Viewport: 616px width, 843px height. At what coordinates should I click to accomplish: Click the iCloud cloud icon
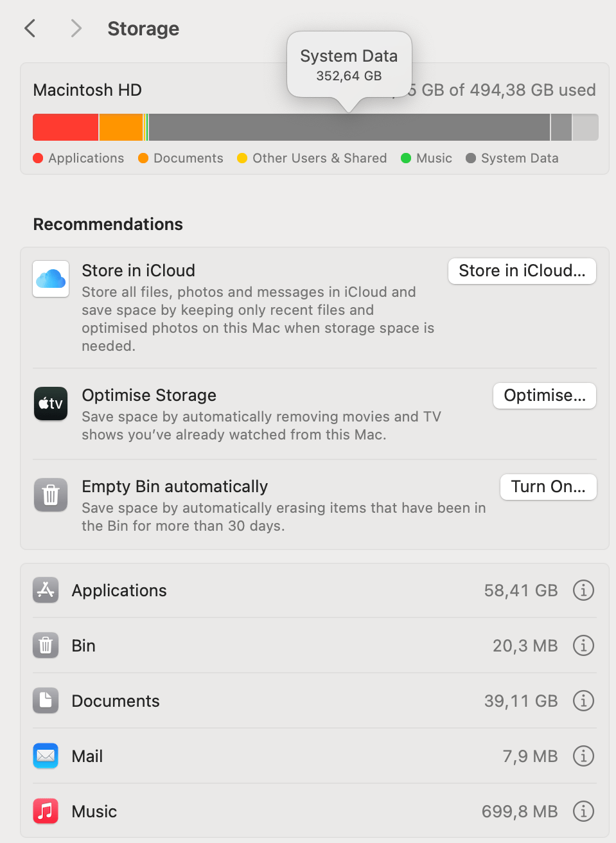[x=50, y=279]
